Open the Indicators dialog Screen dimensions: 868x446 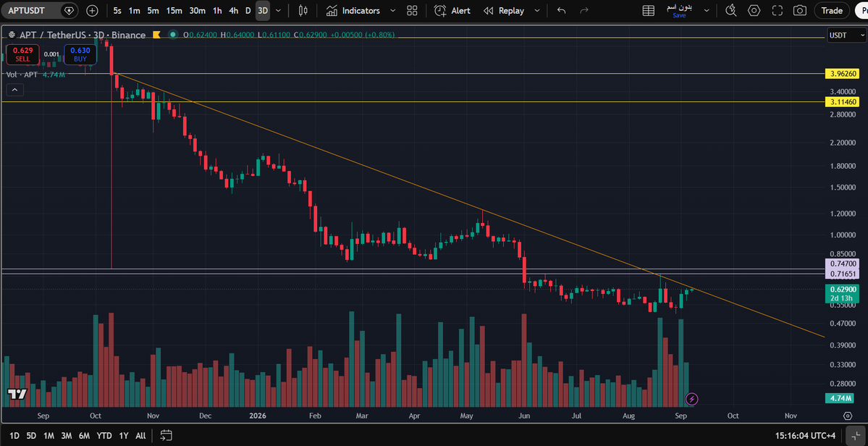point(353,11)
